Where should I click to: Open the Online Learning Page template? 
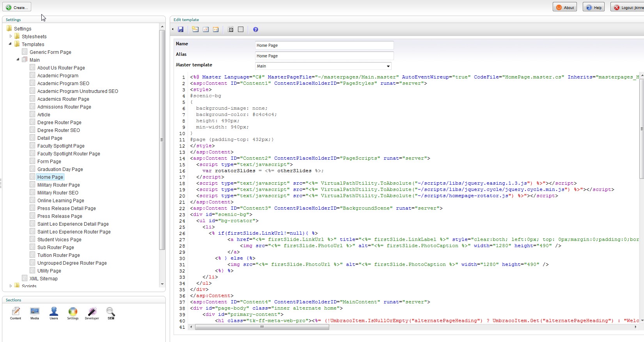click(x=60, y=200)
